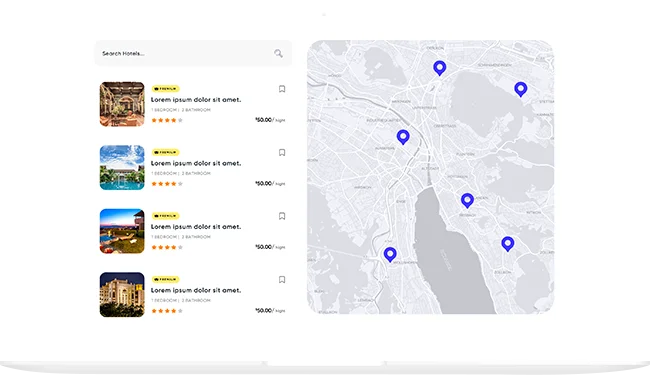Click the star rating of the lobby interior hotel
The image size is (650, 375).
coord(167,120)
